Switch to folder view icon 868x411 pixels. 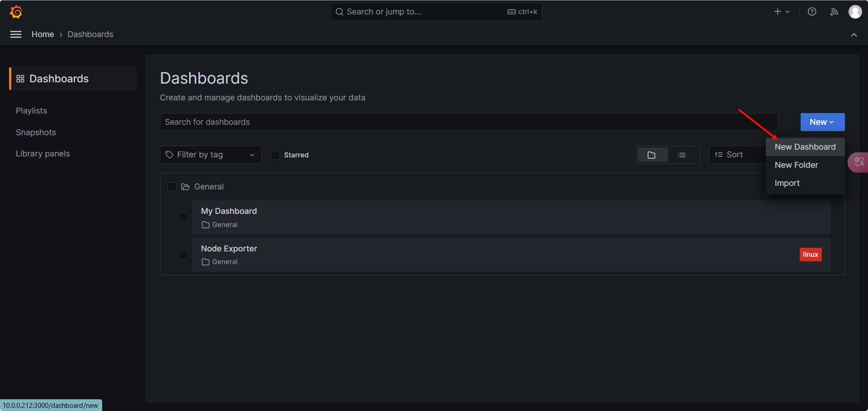pyautogui.click(x=651, y=155)
